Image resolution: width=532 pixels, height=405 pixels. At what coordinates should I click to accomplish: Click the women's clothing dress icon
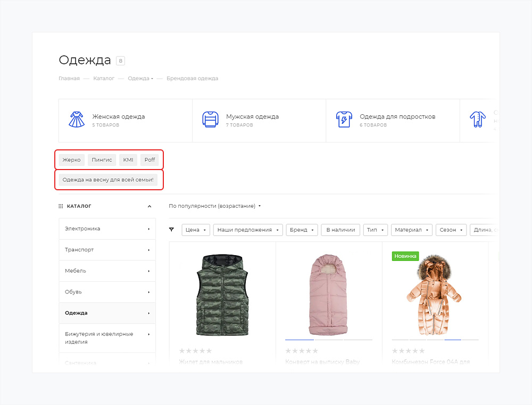pyautogui.click(x=77, y=120)
